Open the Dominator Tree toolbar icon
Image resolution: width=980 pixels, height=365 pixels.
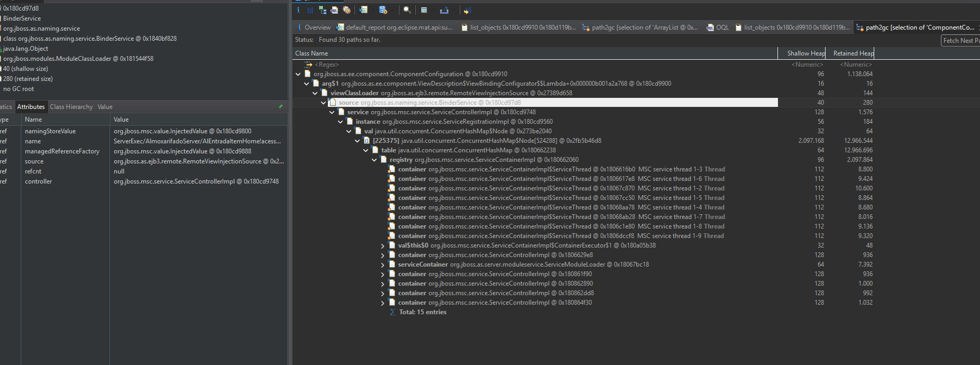322,10
